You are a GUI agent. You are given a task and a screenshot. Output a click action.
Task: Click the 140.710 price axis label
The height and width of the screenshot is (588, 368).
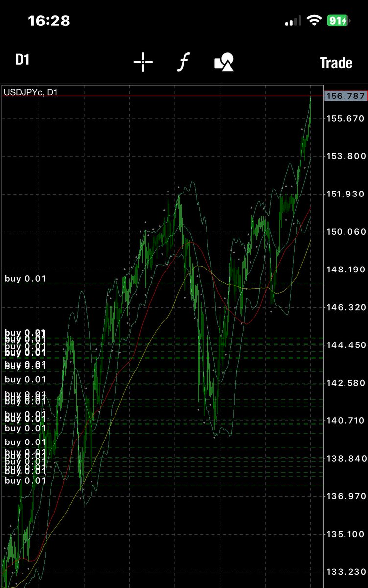[345, 420]
